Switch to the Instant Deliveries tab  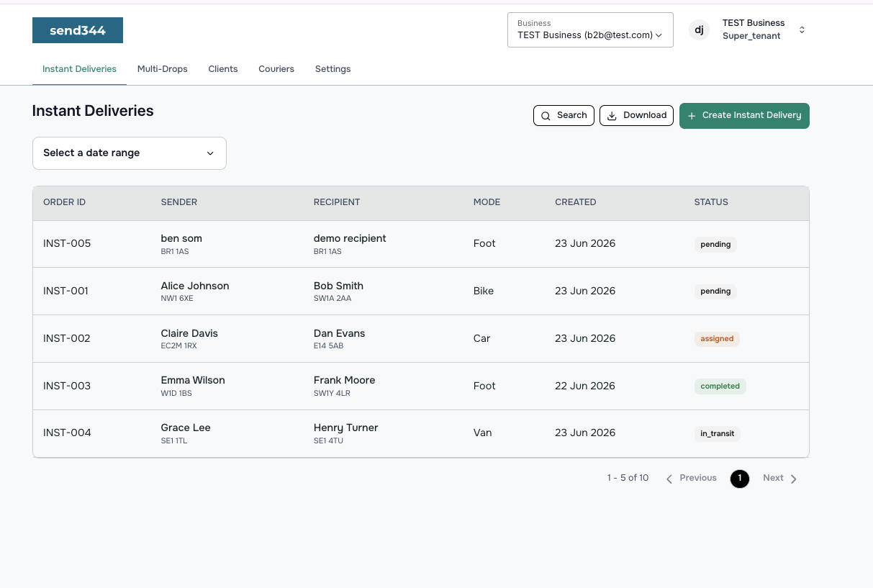coord(79,69)
